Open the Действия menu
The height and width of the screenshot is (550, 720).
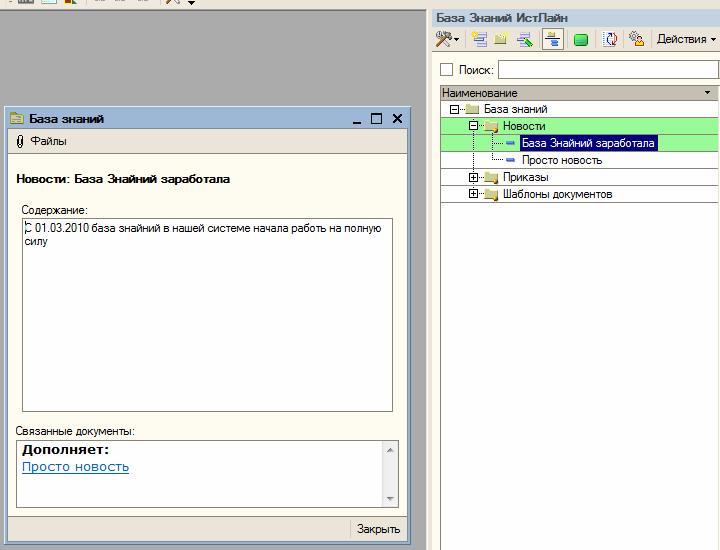tap(686, 39)
